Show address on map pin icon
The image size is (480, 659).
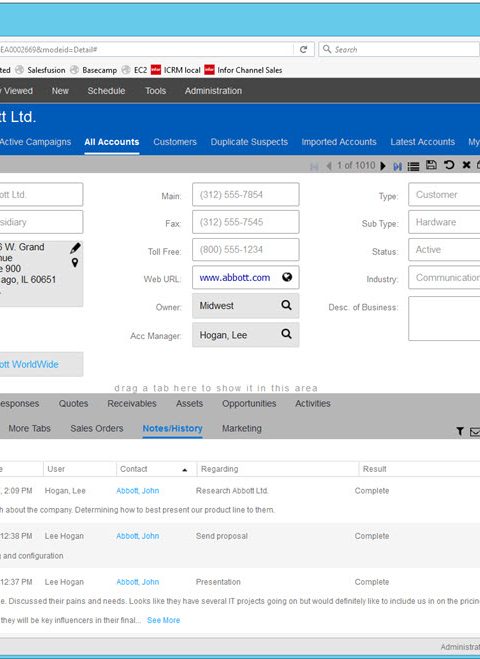coord(75,263)
